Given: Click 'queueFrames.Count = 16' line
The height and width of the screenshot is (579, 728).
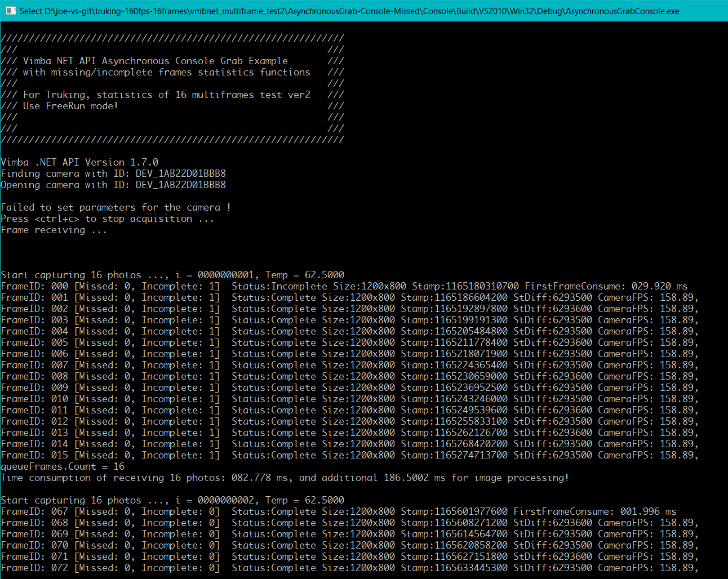Looking at the screenshot, I should point(63,466).
